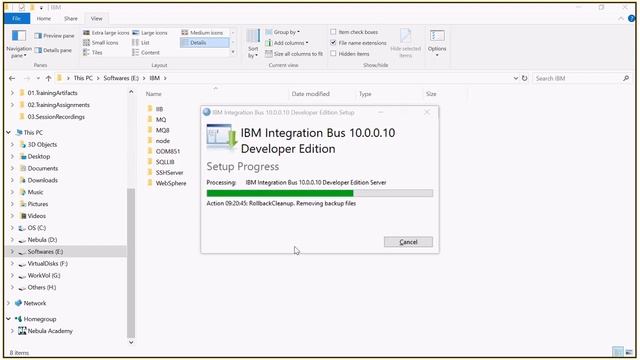Select the WebSphere folder
This screenshot has height=360, width=640.
tap(171, 183)
